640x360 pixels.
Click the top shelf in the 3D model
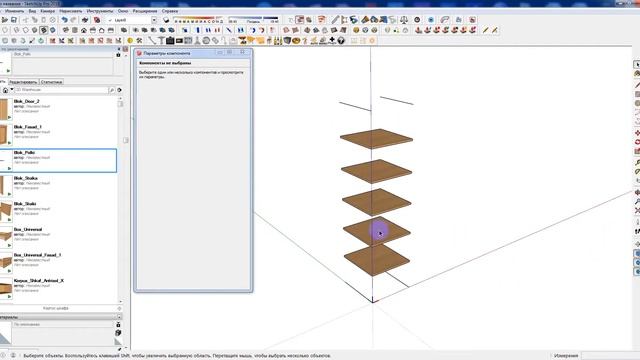tap(376, 139)
